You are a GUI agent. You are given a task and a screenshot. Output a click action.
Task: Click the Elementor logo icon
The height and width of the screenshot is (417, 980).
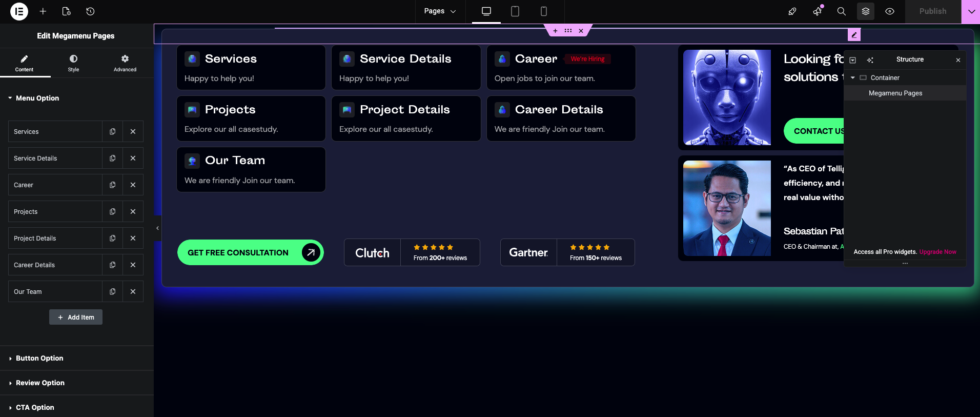[x=19, y=11]
